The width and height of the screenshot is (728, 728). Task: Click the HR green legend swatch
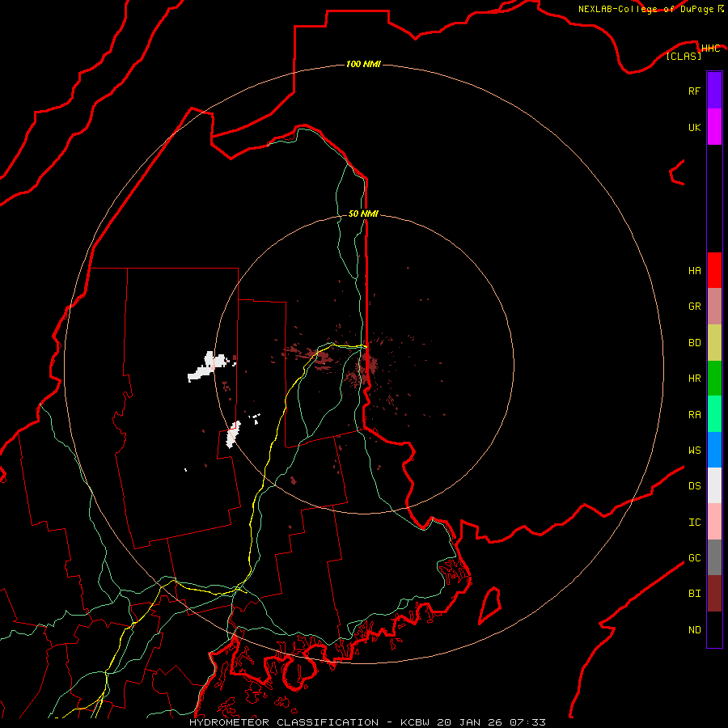(x=714, y=379)
